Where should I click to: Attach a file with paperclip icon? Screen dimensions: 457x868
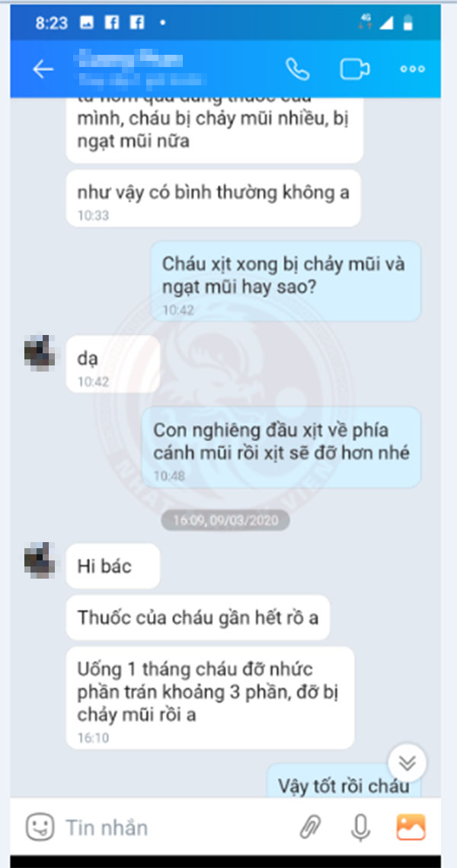[x=311, y=828]
